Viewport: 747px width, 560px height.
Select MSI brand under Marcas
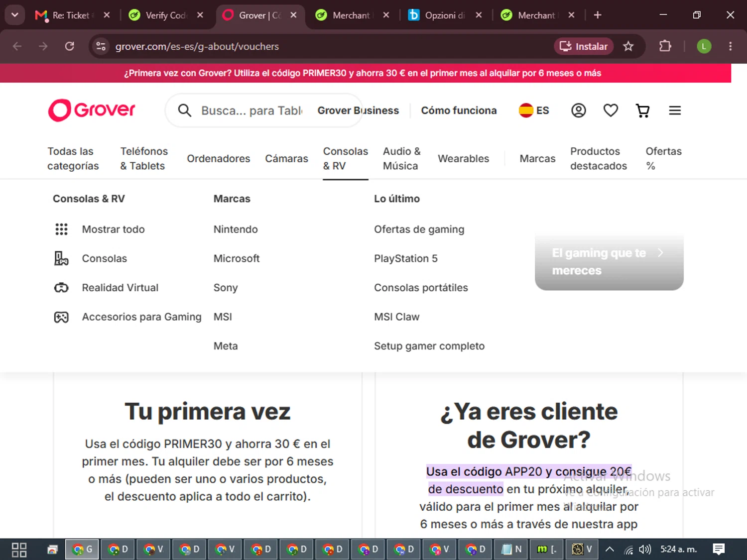(x=223, y=317)
